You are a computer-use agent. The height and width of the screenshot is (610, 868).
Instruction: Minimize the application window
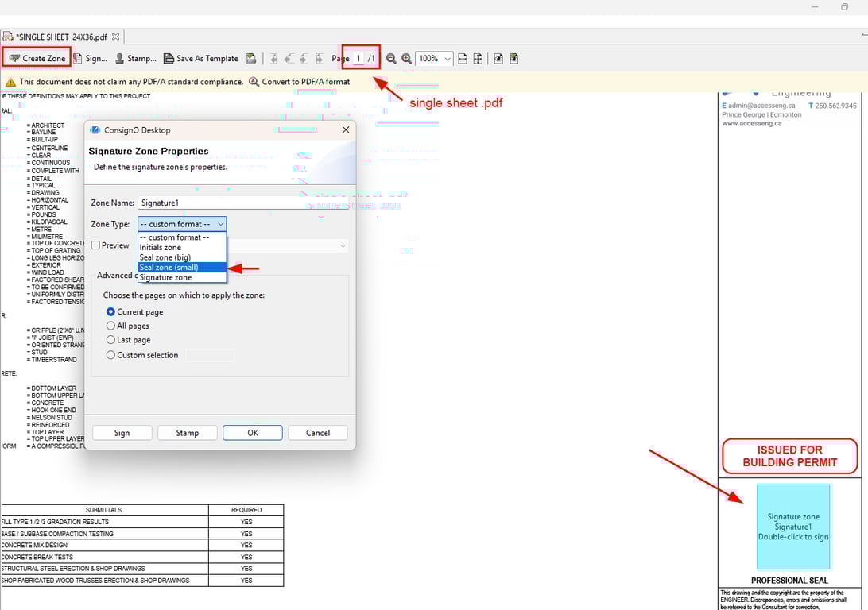815,6
